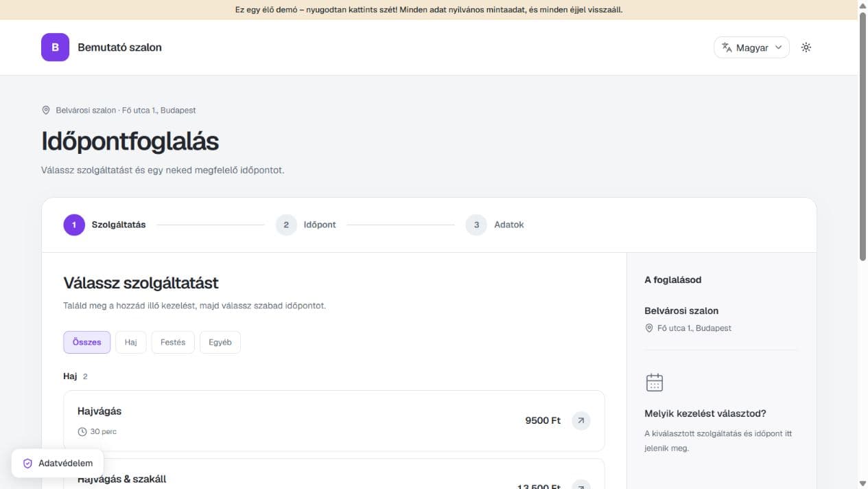Select the Egyéb filter tab

click(x=220, y=342)
